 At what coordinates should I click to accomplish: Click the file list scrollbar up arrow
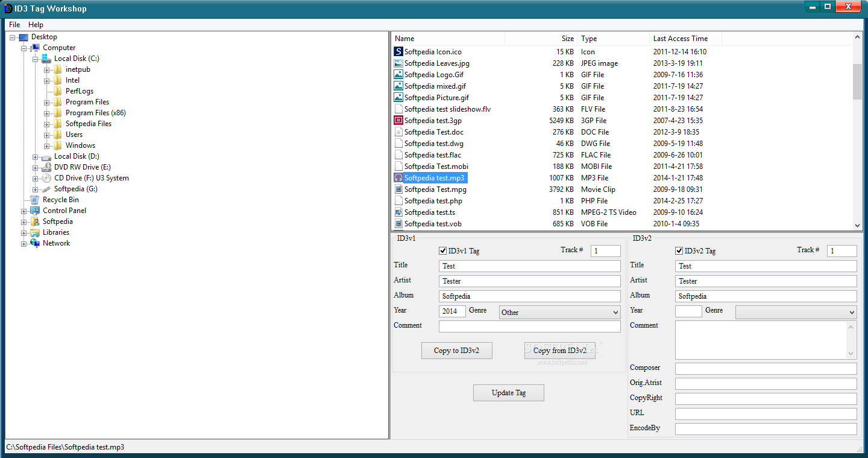[x=858, y=37]
